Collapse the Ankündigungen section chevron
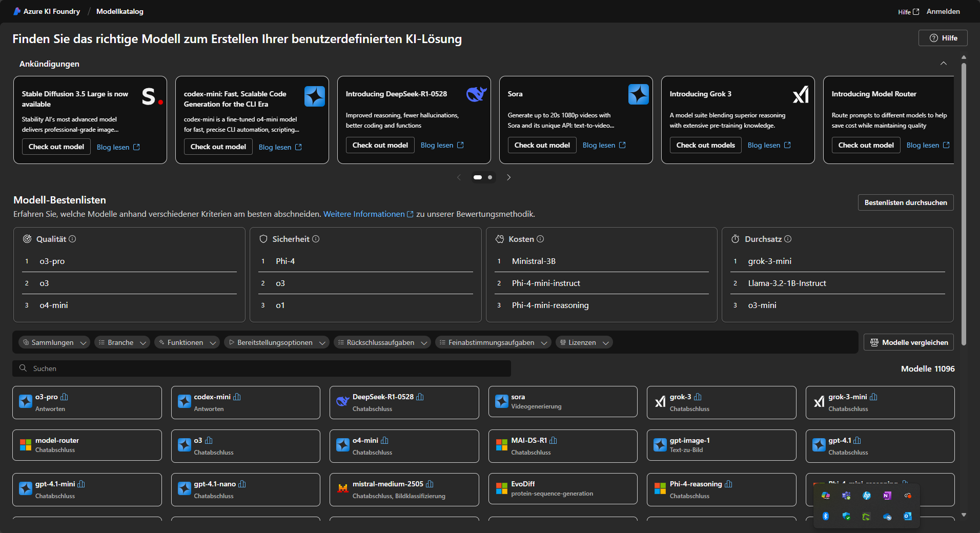The width and height of the screenshot is (980, 533). (x=944, y=64)
